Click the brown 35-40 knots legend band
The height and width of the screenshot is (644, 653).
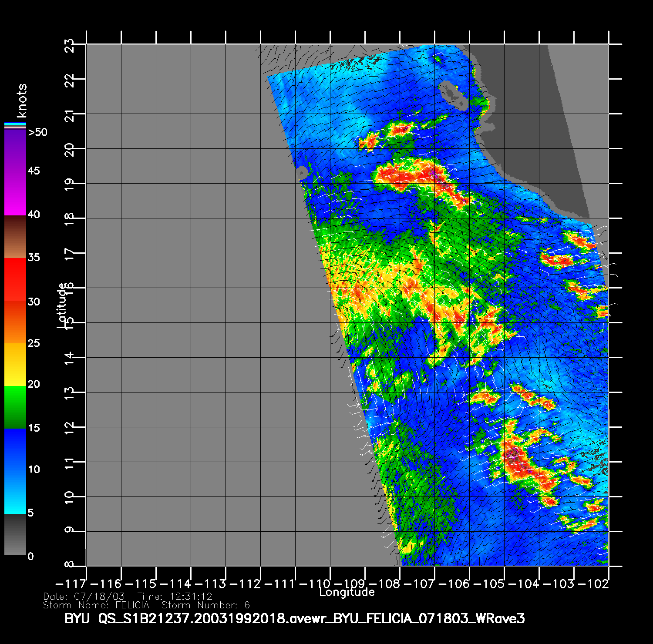coord(15,237)
